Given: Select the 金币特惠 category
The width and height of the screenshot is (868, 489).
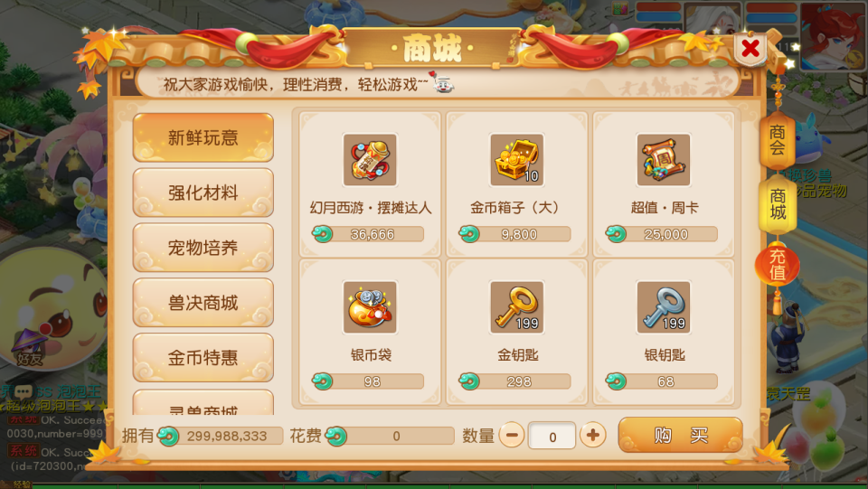Looking at the screenshot, I should 203,357.
